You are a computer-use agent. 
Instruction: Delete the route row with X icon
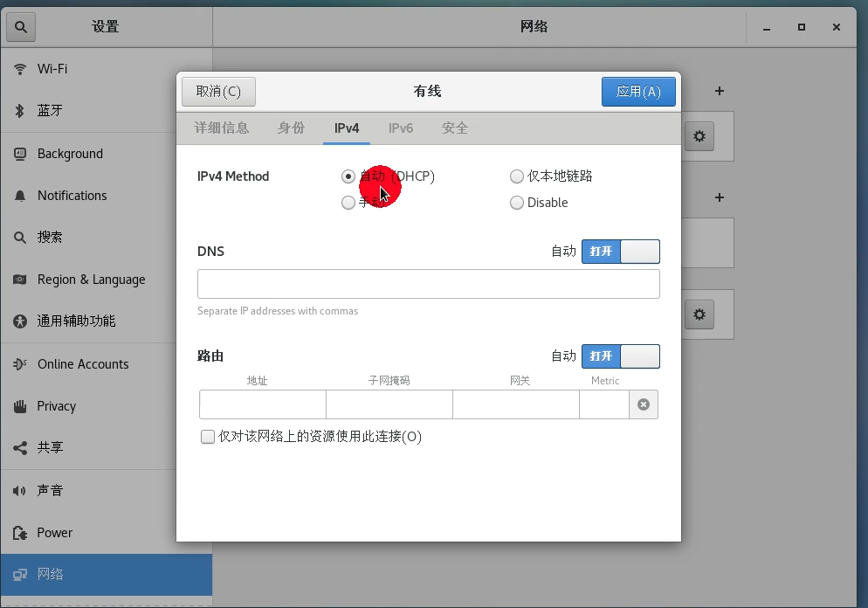coord(644,404)
